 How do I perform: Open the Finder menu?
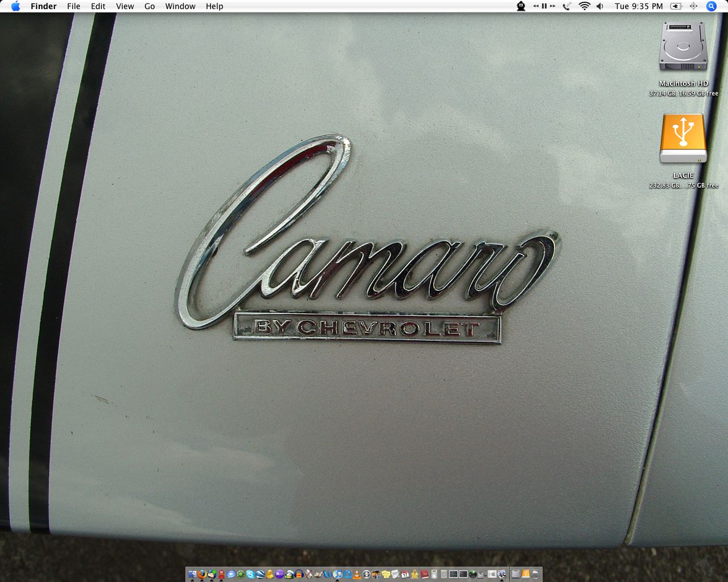tap(43, 6)
